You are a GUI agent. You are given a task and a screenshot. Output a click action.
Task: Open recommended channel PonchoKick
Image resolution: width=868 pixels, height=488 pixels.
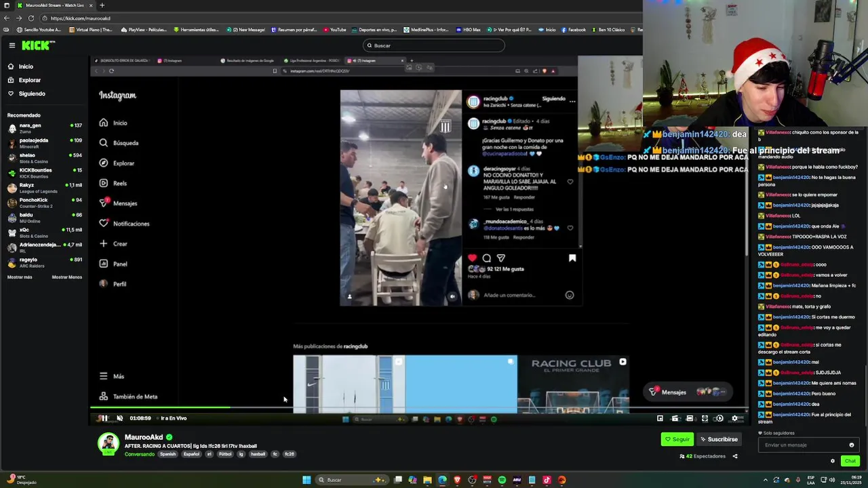pyautogui.click(x=45, y=201)
